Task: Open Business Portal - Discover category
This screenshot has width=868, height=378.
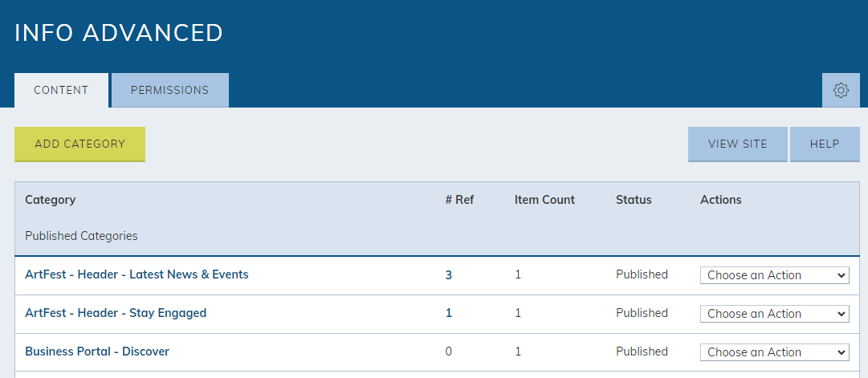Action: click(x=97, y=352)
